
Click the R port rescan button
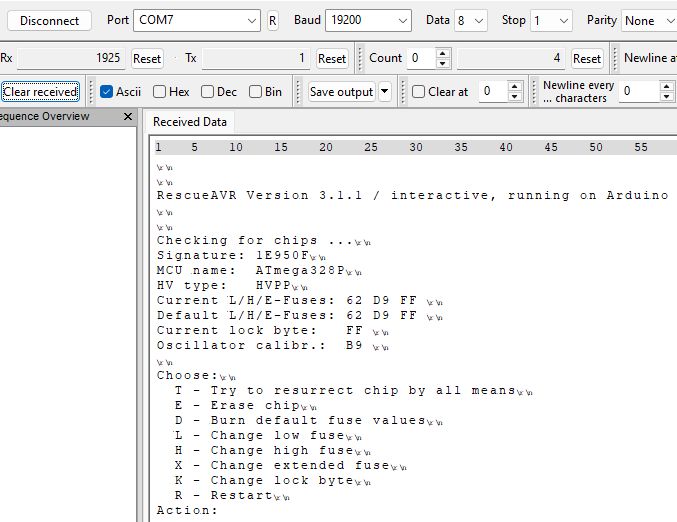coord(273,20)
